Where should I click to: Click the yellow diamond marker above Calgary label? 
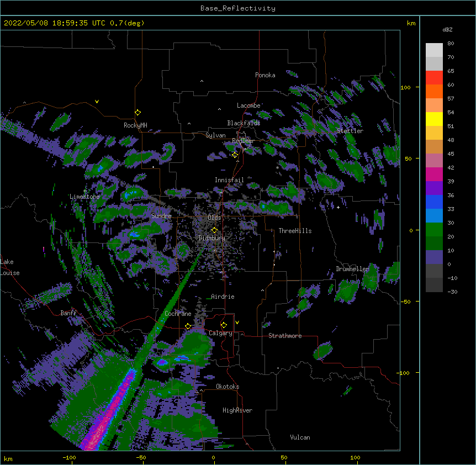click(x=224, y=325)
